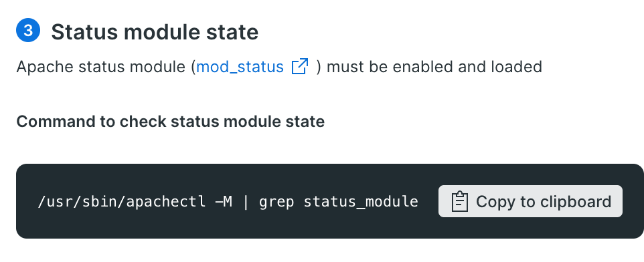Click the closing parenthesis after the link icon

click(319, 66)
